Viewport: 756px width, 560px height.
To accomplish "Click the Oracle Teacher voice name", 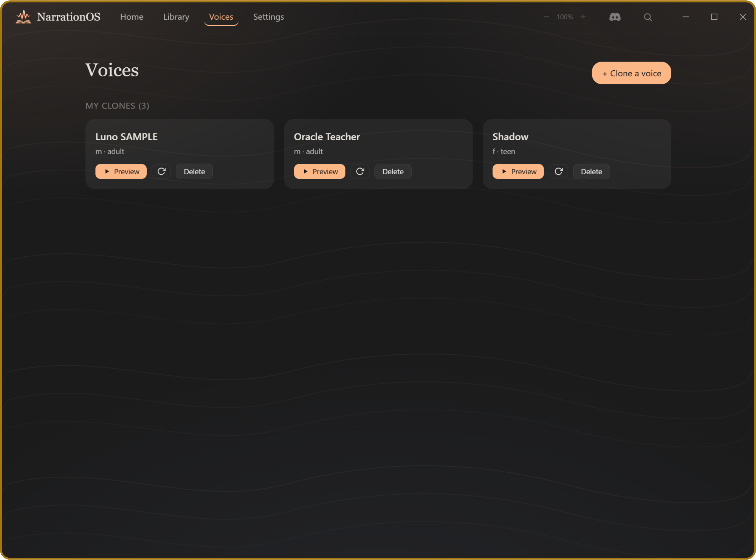I will (327, 137).
